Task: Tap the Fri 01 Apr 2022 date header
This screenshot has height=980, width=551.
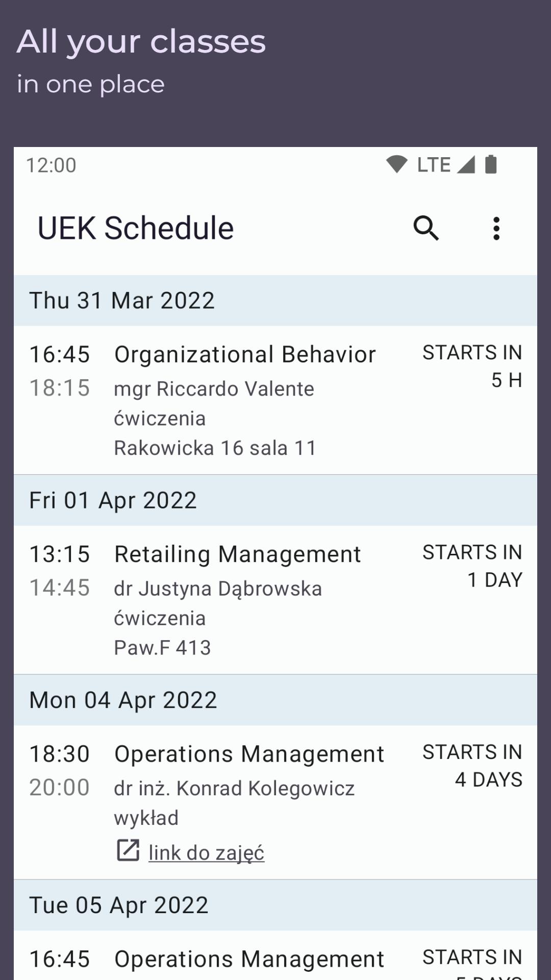Action: click(x=275, y=500)
